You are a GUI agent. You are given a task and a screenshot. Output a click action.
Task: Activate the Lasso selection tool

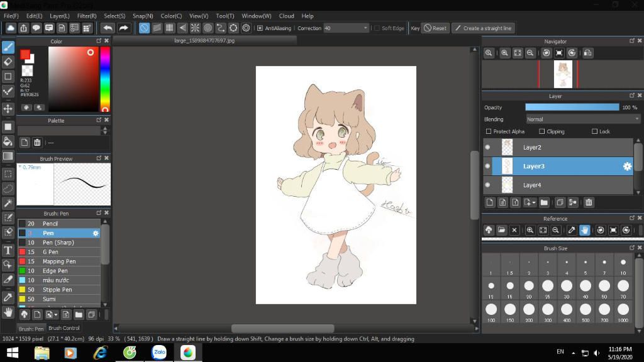tap(8, 189)
